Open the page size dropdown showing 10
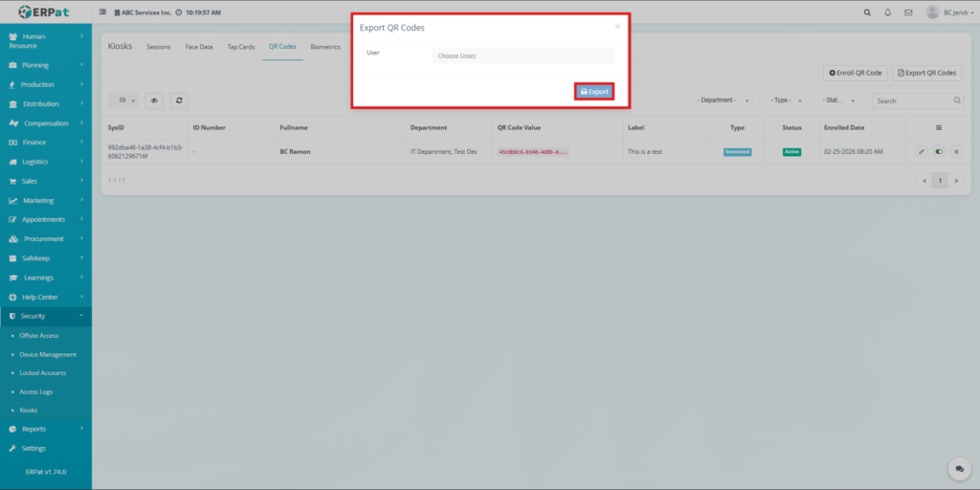This screenshot has width=980, height=490. click(x=124, y=100)
